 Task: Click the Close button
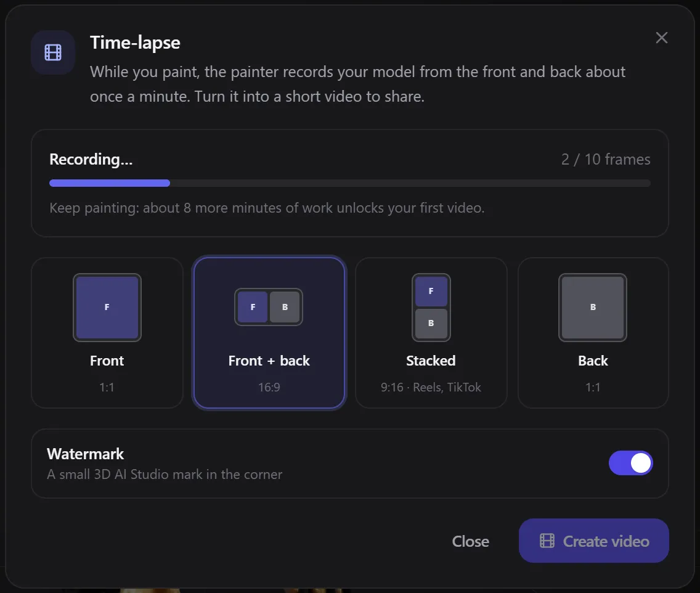click(x=471, y=541)
